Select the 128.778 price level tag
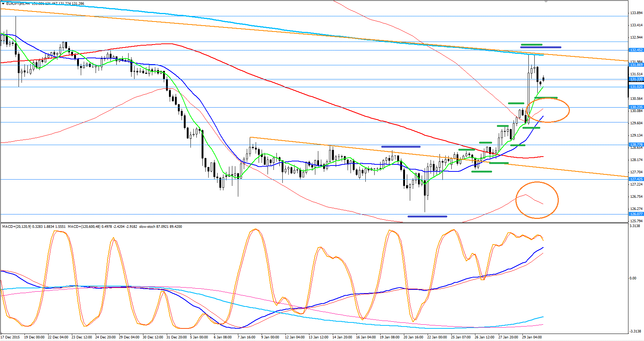The image size is (644, 341). click(636, 145)
